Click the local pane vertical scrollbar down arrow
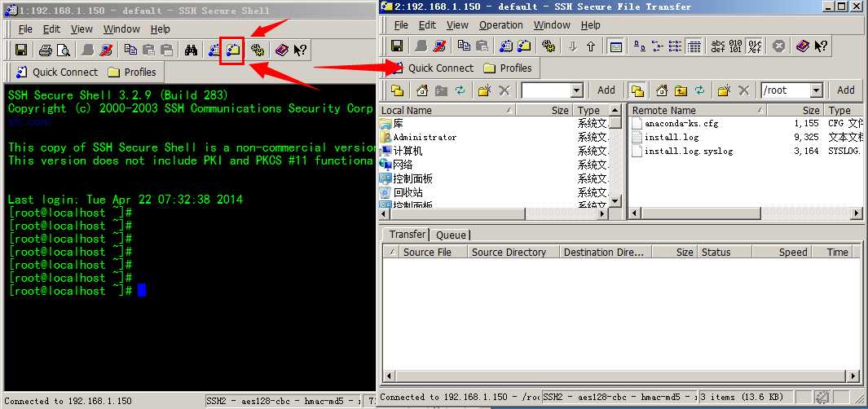 615,200
